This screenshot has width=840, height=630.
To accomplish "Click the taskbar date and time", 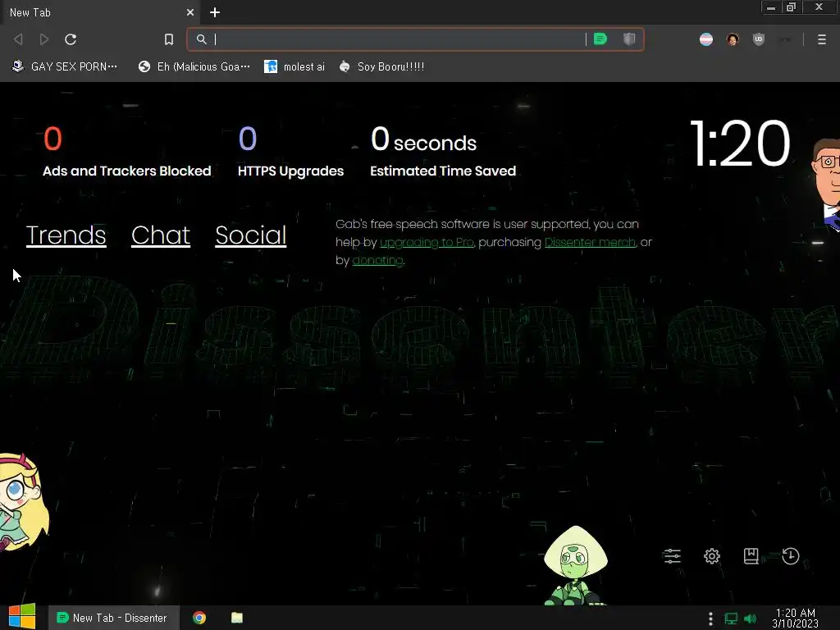I will point(796,618).
